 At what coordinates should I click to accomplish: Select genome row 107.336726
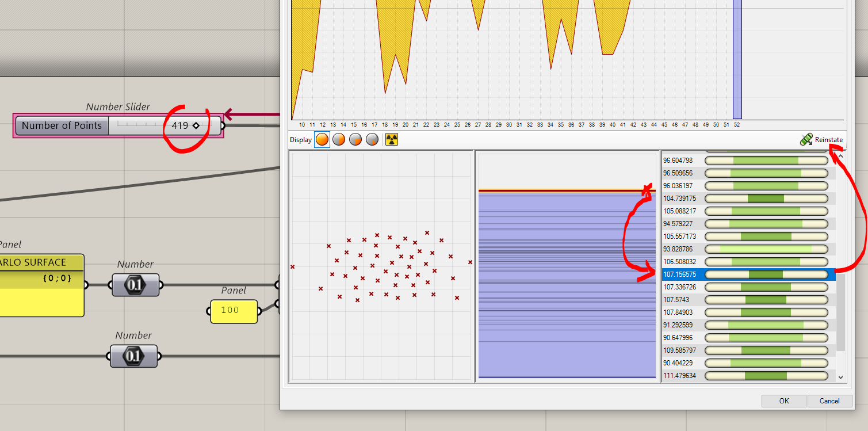tap(748, 287)
